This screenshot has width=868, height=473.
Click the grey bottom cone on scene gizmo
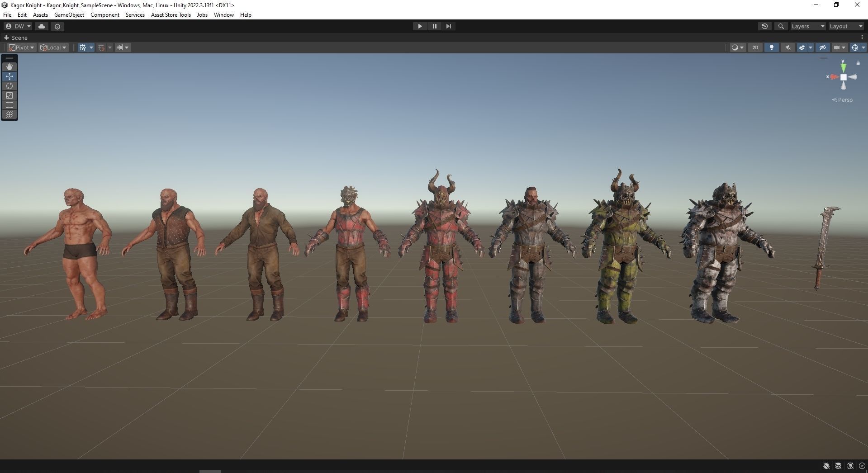[844, 86]
